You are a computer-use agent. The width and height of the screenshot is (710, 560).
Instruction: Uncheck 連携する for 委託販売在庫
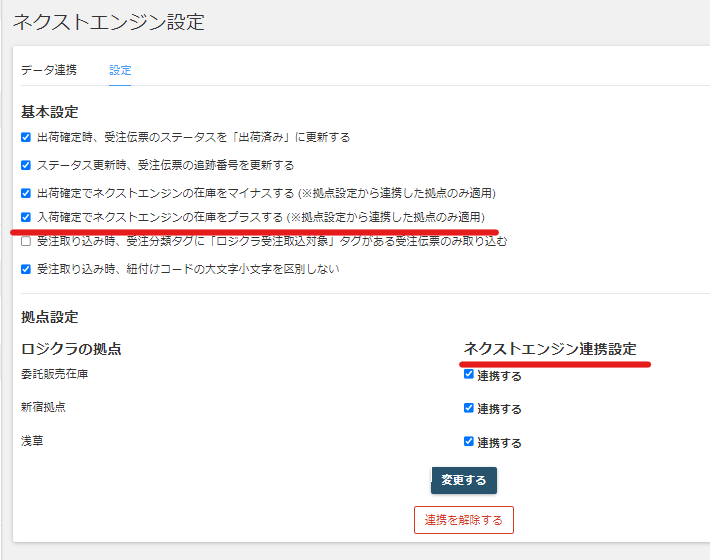[469, 374]
